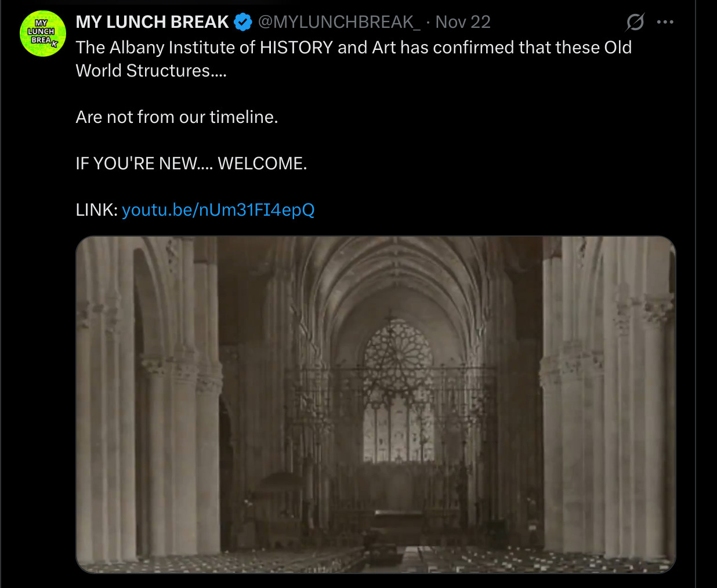The image size is (717, 588).
Task: Click the "IF YOU'RE NEW.... WELCOME." line
Action: click(x=191, y=164)
